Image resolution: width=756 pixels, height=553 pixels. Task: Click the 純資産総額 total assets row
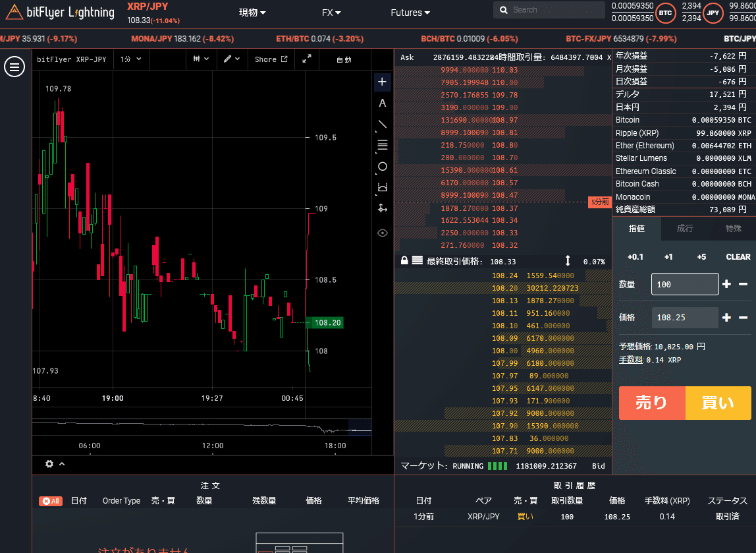[684, 210]
